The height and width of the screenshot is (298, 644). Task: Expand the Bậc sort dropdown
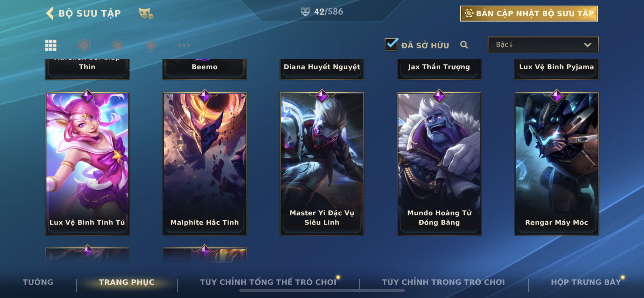click(543, 45)
